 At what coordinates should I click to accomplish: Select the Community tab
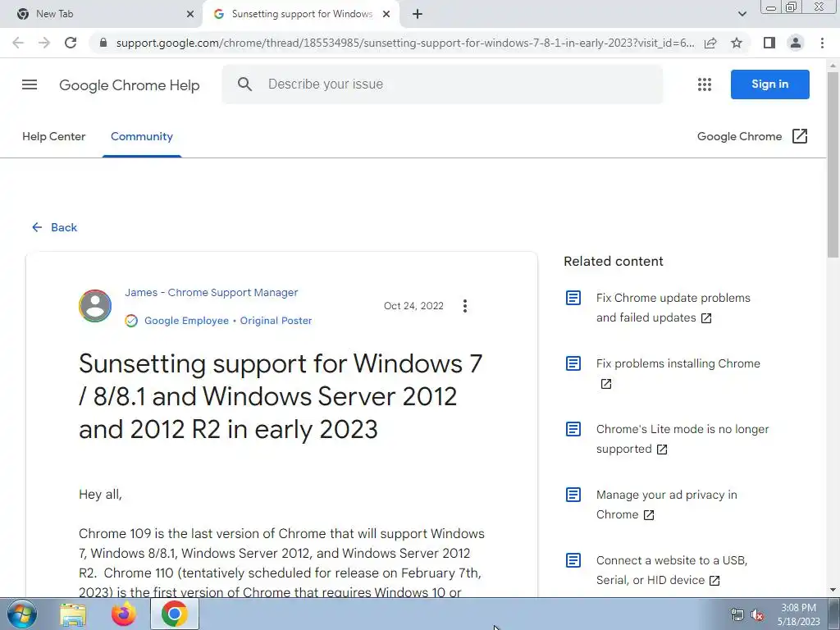tap(142, 137)
